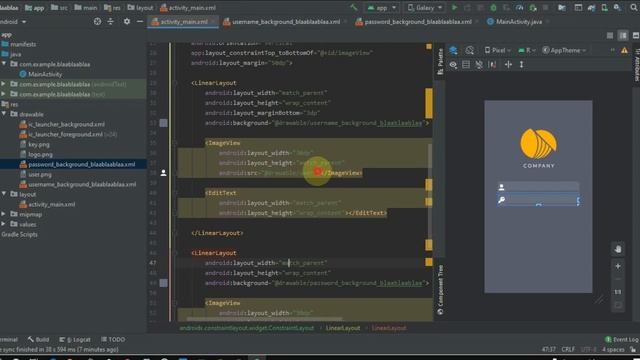Image resolution: width=640 pixels, height=360 pixels.
Task: Open the AVD Manager phone icon
Action: (x=604, y=7)
